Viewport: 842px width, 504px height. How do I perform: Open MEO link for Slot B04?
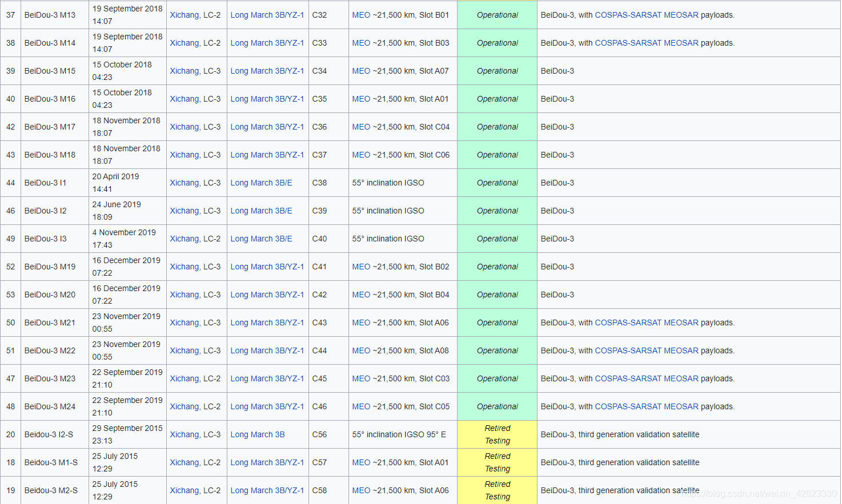click(x=361, y=295)
